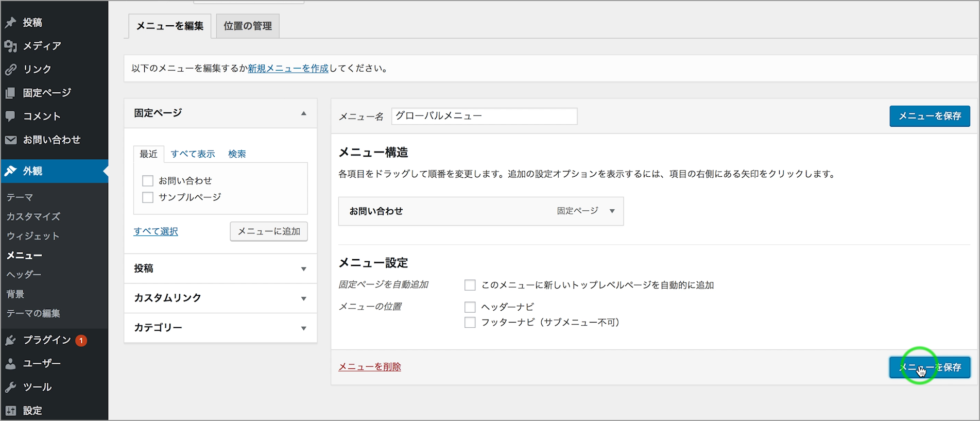
Task: Click the wrench icon beside ツール
Action: tap(11, 387)
